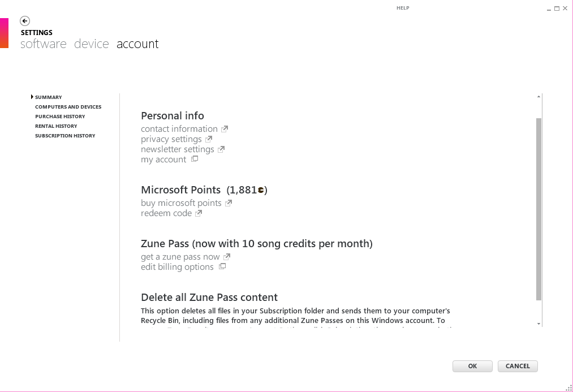Image resolution: width=573 pixels, height=392 pixels.
Task: Open Purchase History in the sidebar
Action: (60, 117)
